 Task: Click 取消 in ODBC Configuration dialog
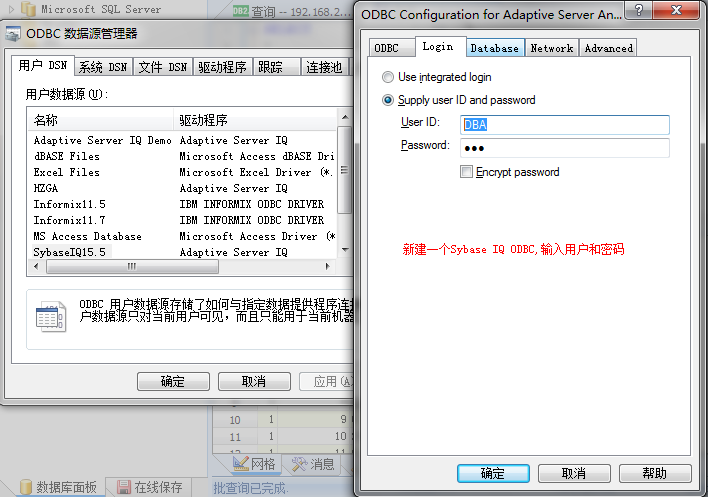pyautogui.click(x=573, y=473)
